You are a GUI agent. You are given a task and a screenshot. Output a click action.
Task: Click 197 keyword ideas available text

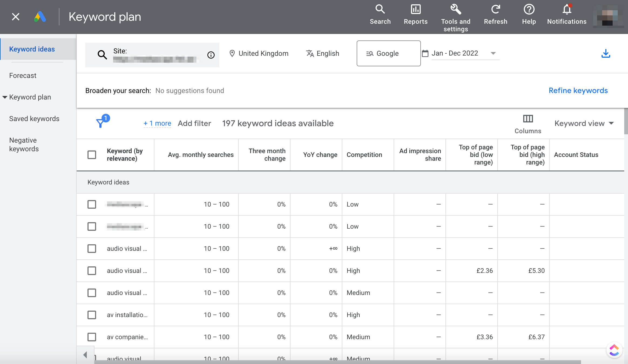click(x=278, y=123)
